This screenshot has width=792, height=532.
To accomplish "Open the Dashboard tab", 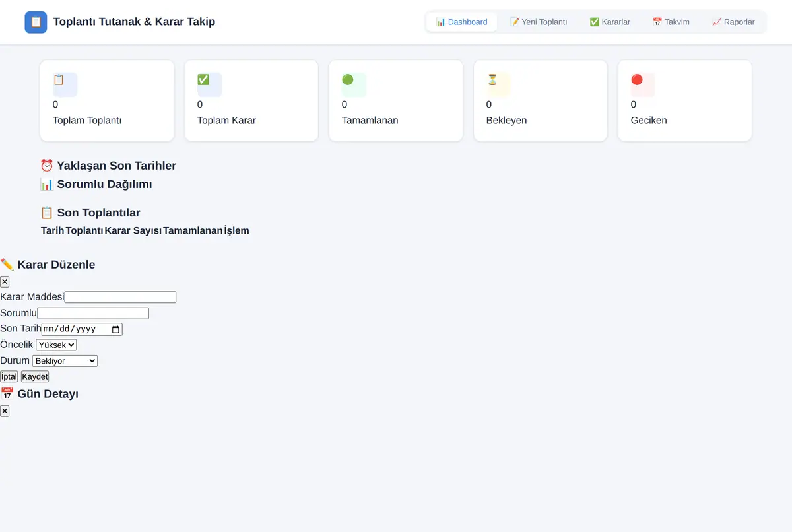I will pos(461,22).
